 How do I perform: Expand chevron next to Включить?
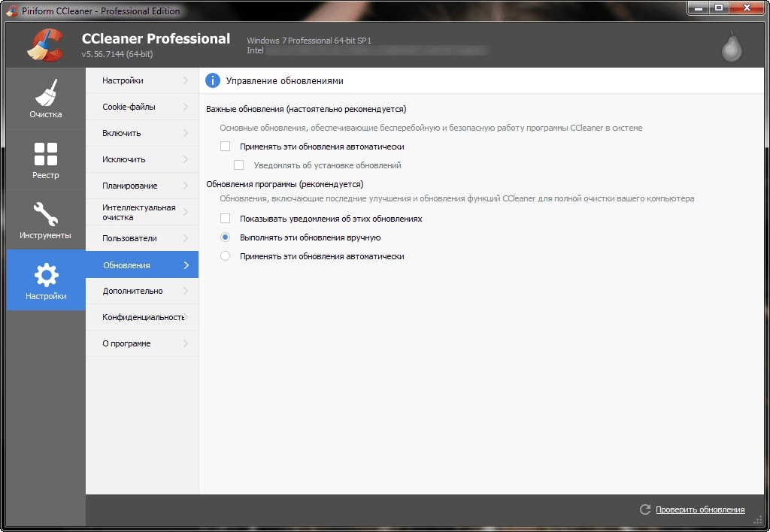point(186,133)
